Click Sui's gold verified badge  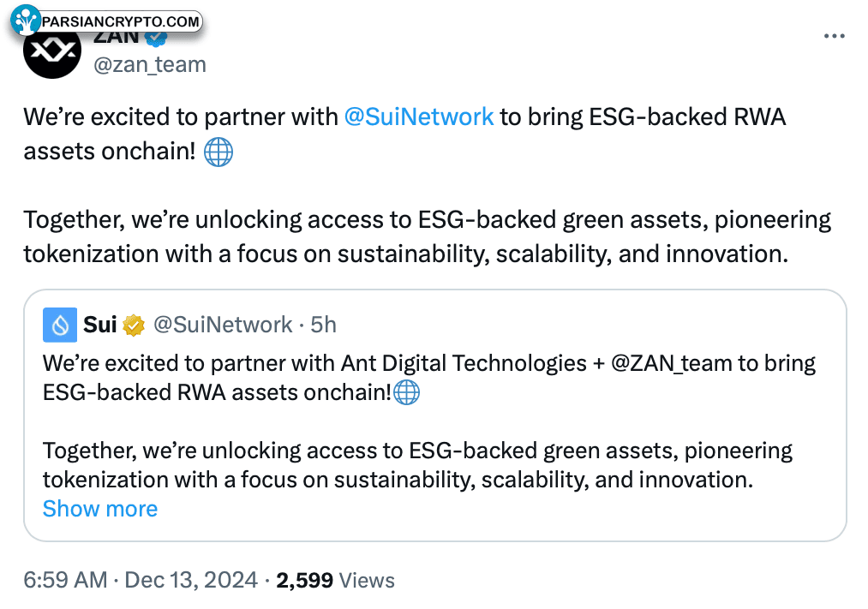[134, 325]
